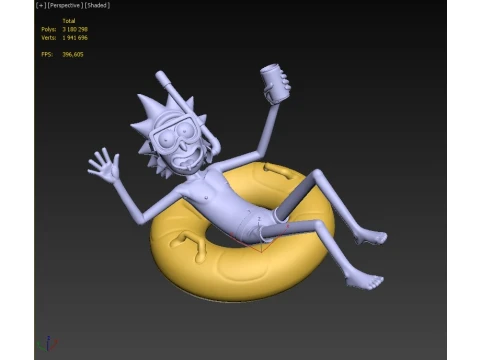The height and width of the screenshot is (360, 480).
Task: Click the polygon count value 3 180 298
Action: point(75,29)
